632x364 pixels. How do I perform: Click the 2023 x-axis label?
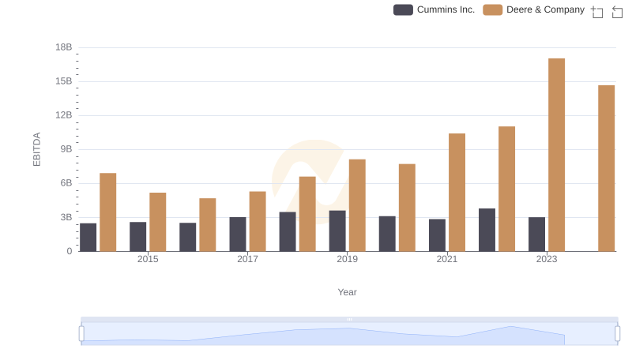(x=547, y=259)
